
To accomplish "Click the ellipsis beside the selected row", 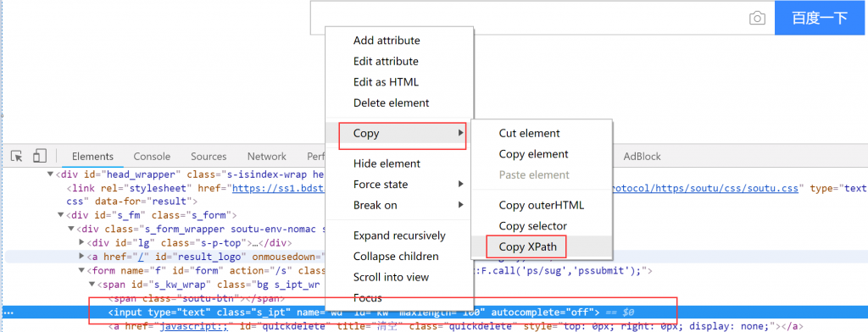I will point(8,313).
